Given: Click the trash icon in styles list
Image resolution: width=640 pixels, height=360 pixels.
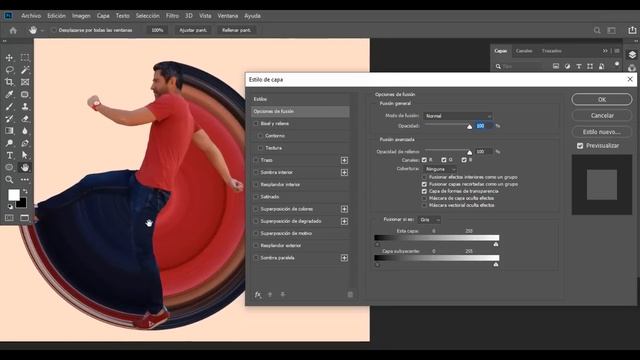Looking at the screenshot, I should 350,294.
